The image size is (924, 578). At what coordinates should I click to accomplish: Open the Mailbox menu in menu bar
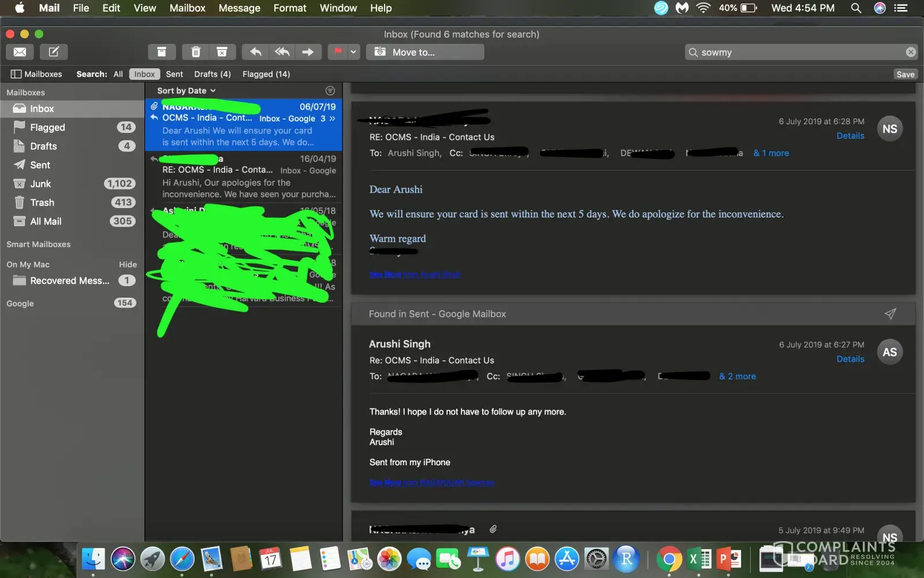(x=187, y=8)
